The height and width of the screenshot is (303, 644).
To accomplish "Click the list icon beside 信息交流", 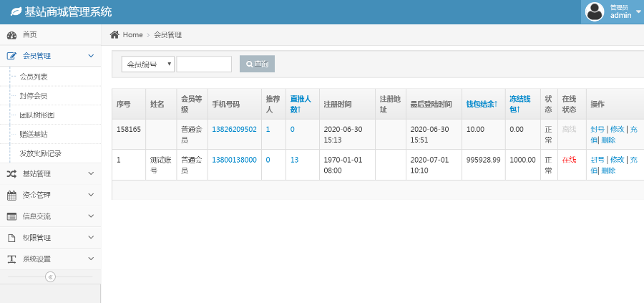I will point(11,216).
